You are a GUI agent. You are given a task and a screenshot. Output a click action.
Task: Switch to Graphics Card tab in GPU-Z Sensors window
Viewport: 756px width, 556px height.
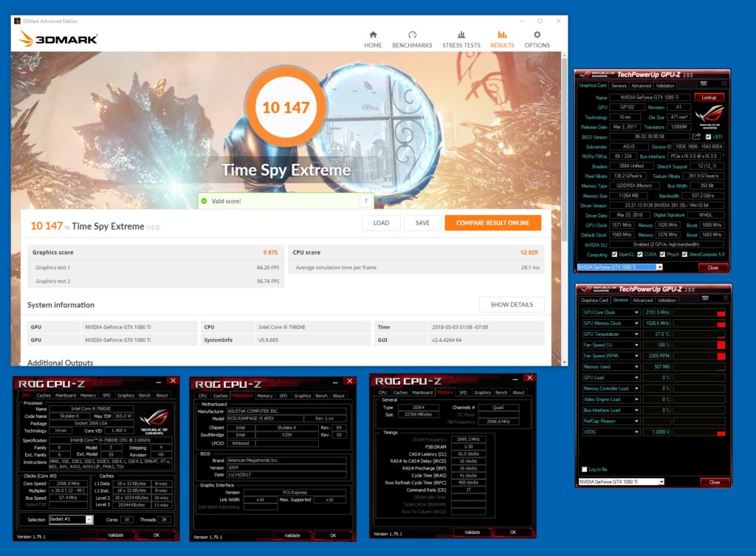(x=594, y=300)
